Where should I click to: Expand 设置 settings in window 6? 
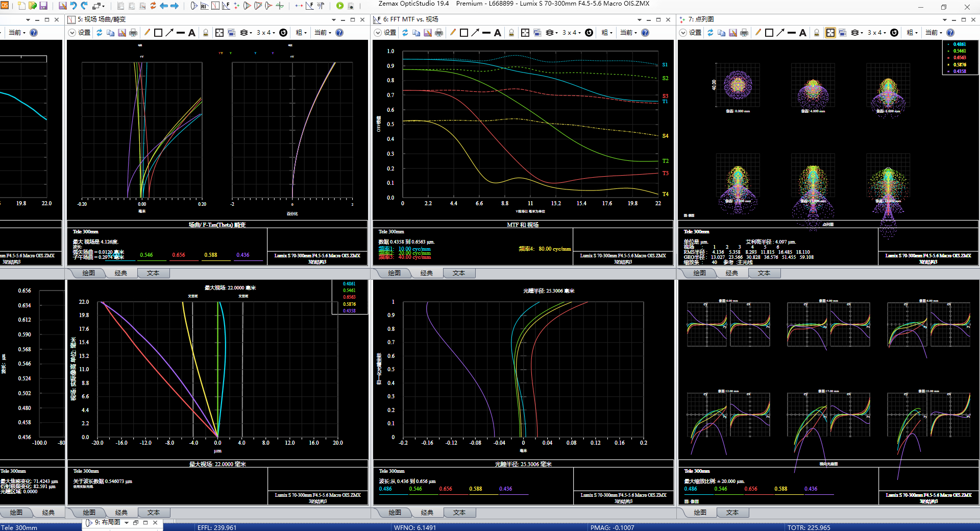[x=385, y=33]
